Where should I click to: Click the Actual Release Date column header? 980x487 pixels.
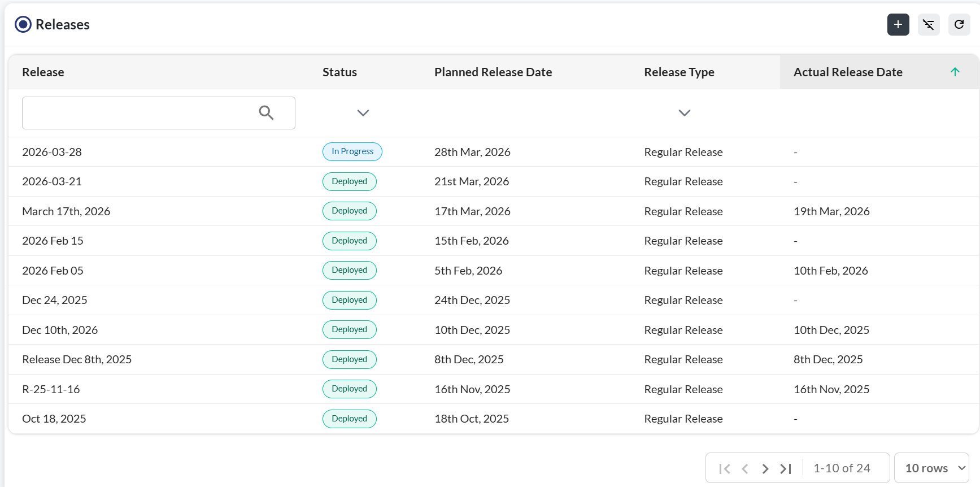[848, 72]
